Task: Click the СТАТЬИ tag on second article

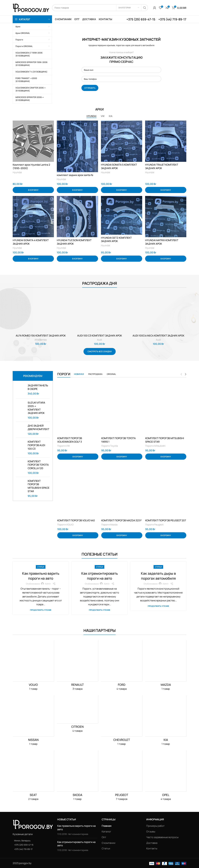Action: pyautogui.click(x=99, y=567)
